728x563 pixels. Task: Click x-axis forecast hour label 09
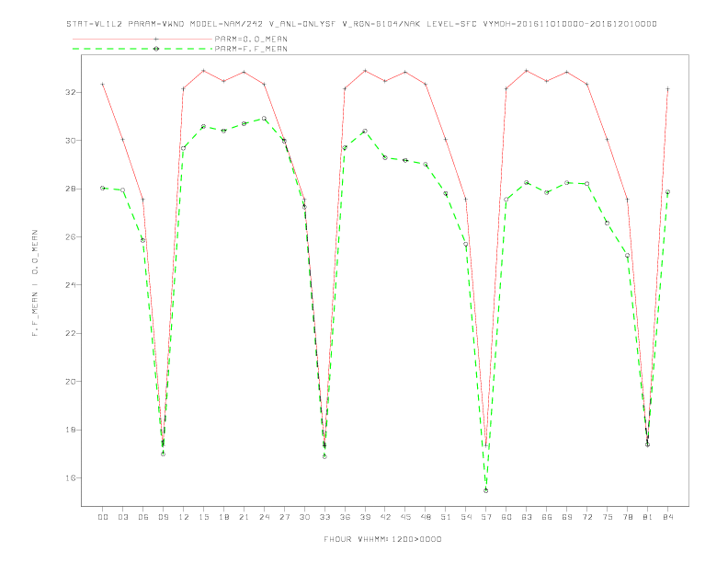[164, 517]
